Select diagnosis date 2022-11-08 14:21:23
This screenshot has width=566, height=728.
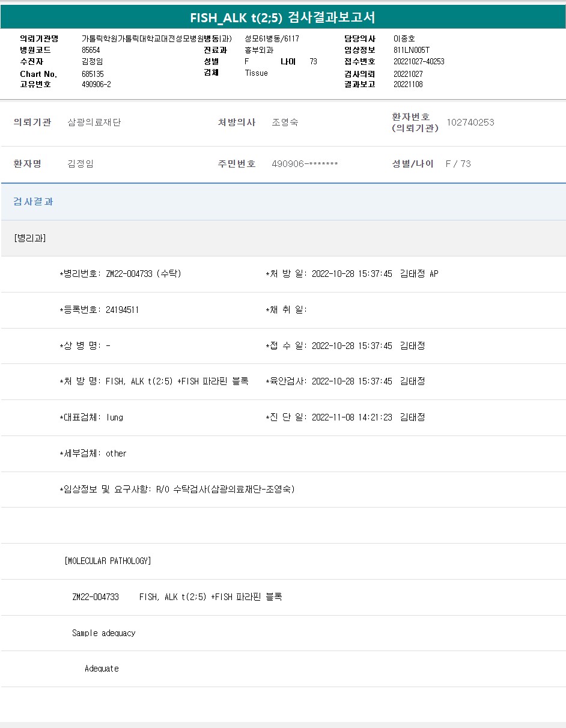(x=352, y=417)
